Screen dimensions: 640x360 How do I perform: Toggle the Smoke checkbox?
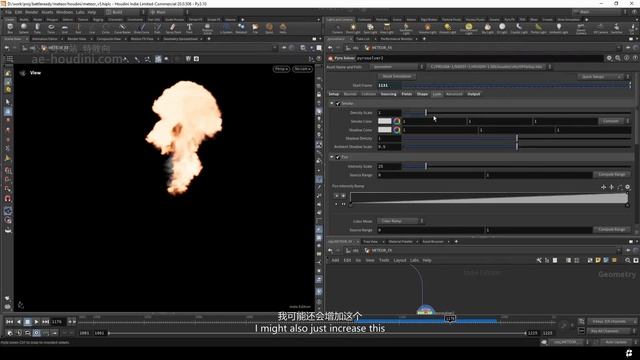(x=338, y=104)
